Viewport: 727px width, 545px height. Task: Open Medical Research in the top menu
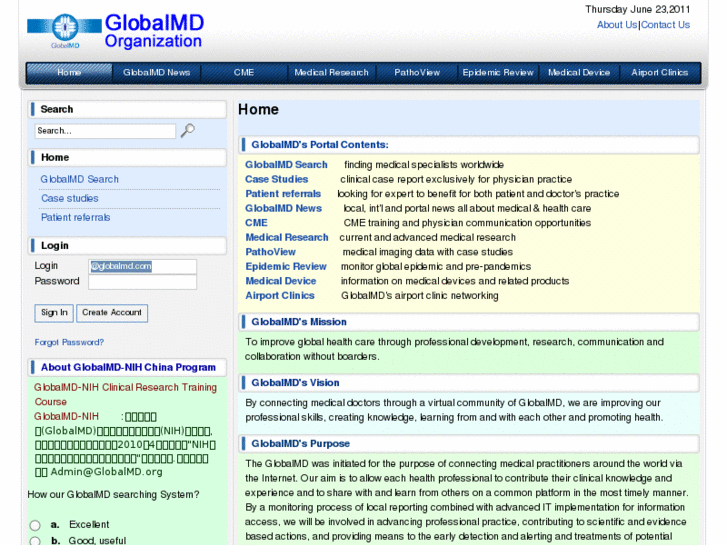[331, 73]
